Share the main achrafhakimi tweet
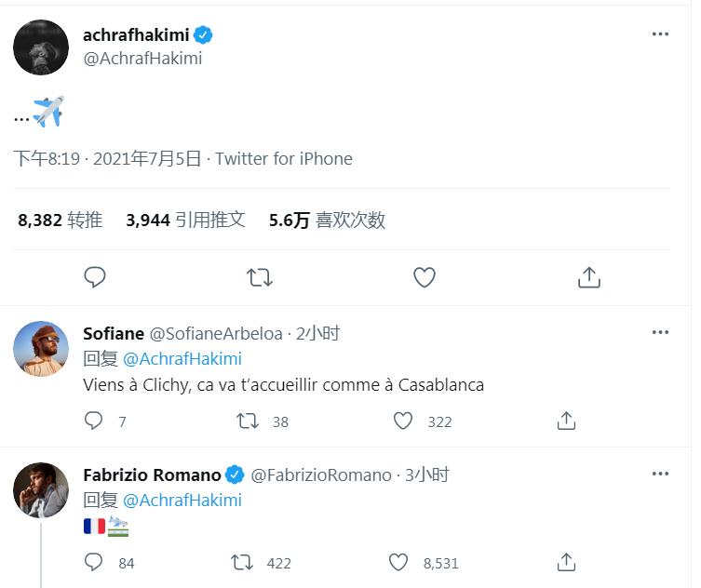Image resolution: width=701 pixels, height=588 pixels. (x=588, y=276)
